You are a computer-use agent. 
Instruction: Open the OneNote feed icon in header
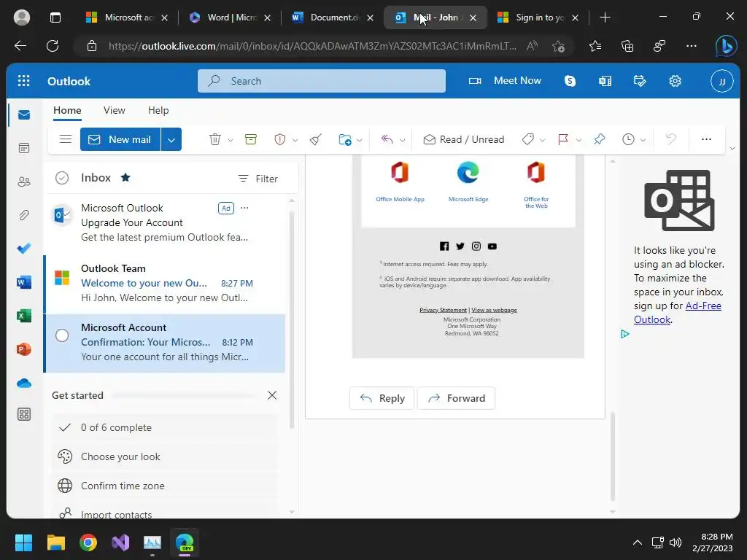[x=605, y=81]
